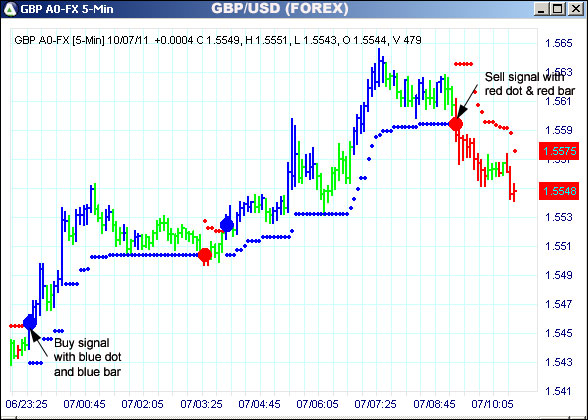This screenshot has width=588, height=420.
Task: Click the 07/04:45 time axis label
Action: point(260,404)
